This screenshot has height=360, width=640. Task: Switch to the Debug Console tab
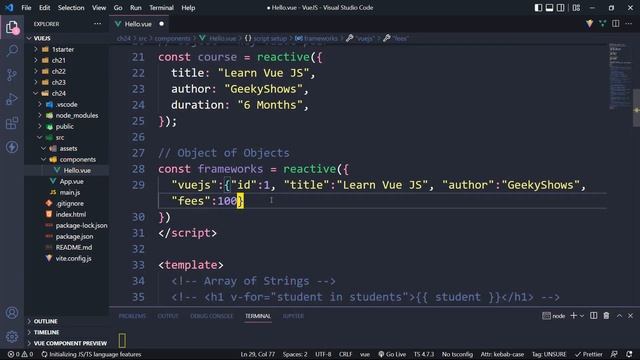211,316
